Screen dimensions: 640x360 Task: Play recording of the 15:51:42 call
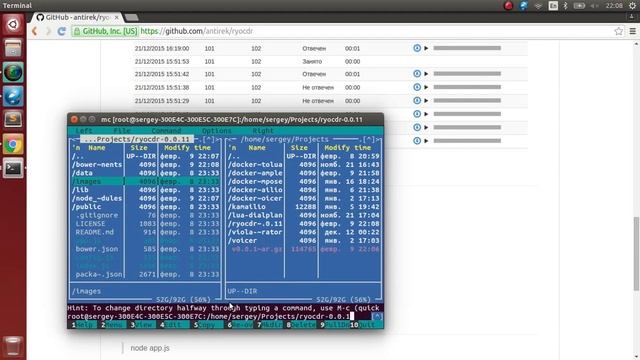point(426,74)
